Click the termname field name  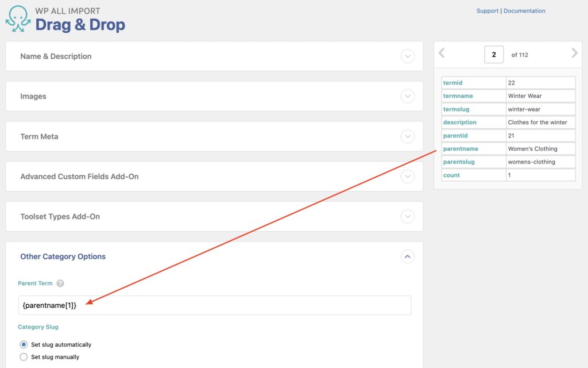458,96
